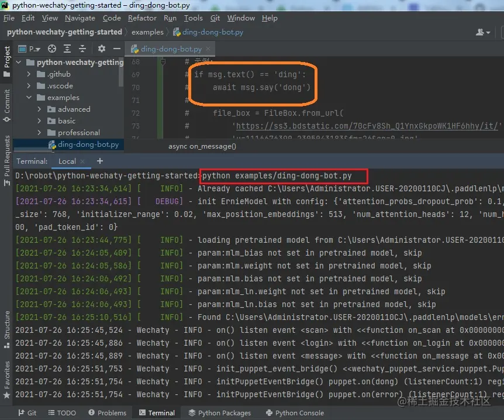Click the examples breadcrumb link
504x420 pixels.
(147, 32)
